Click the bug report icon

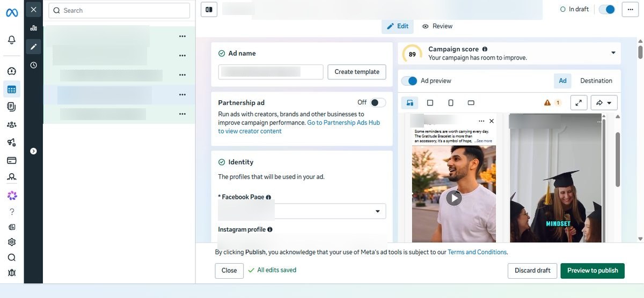point(12,273)
